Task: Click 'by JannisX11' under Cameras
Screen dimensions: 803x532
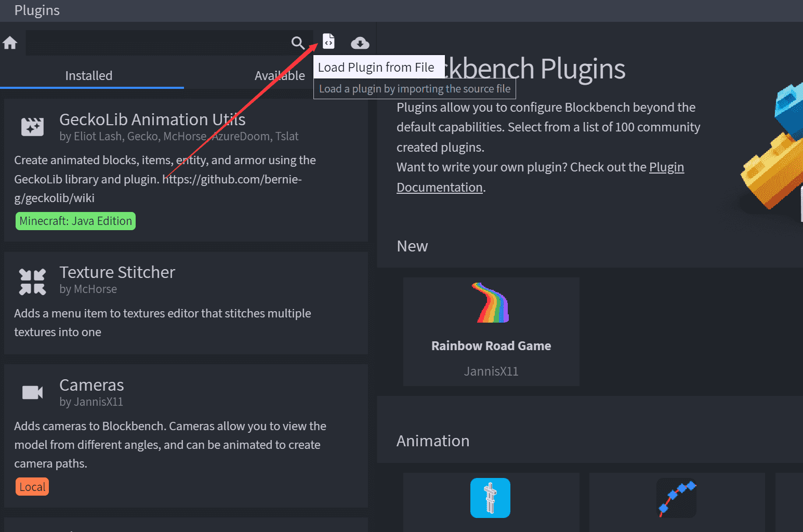Action: pos(91,402)
